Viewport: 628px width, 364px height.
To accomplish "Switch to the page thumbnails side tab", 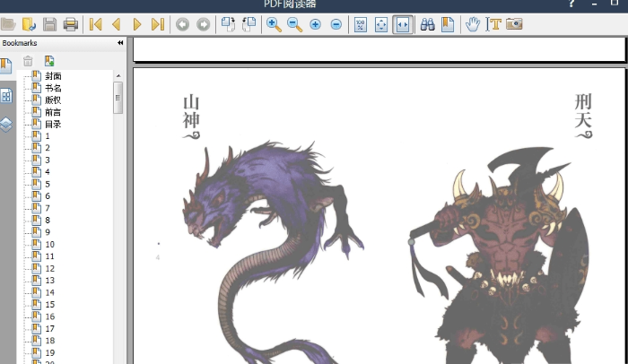I will [6, 96].
